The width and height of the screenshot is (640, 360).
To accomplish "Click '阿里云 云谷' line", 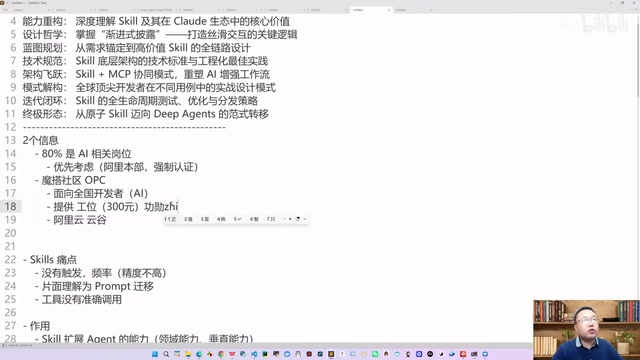I will (80, 220).
